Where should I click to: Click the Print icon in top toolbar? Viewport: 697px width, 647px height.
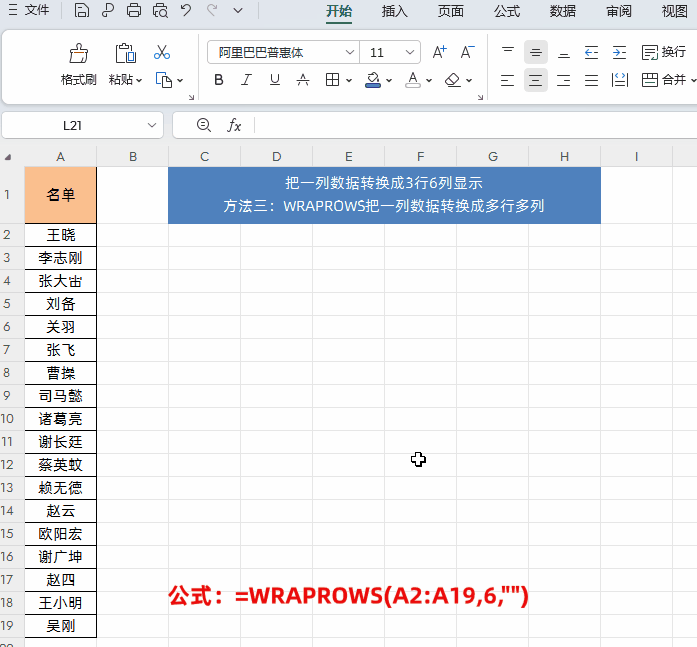134,11
